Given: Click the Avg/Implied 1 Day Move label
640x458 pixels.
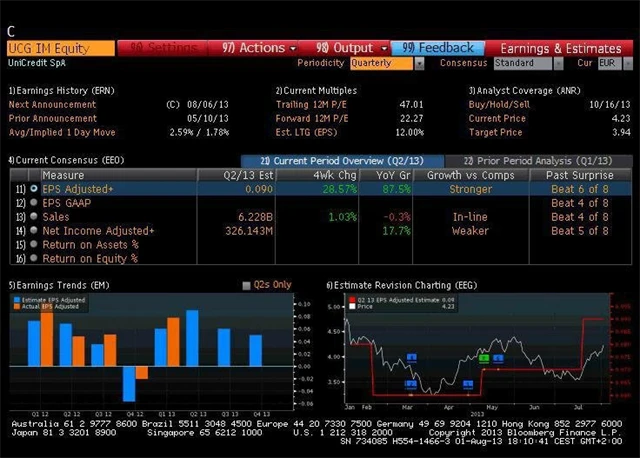Looking at the screenshot, I should [x=62, y=132].
